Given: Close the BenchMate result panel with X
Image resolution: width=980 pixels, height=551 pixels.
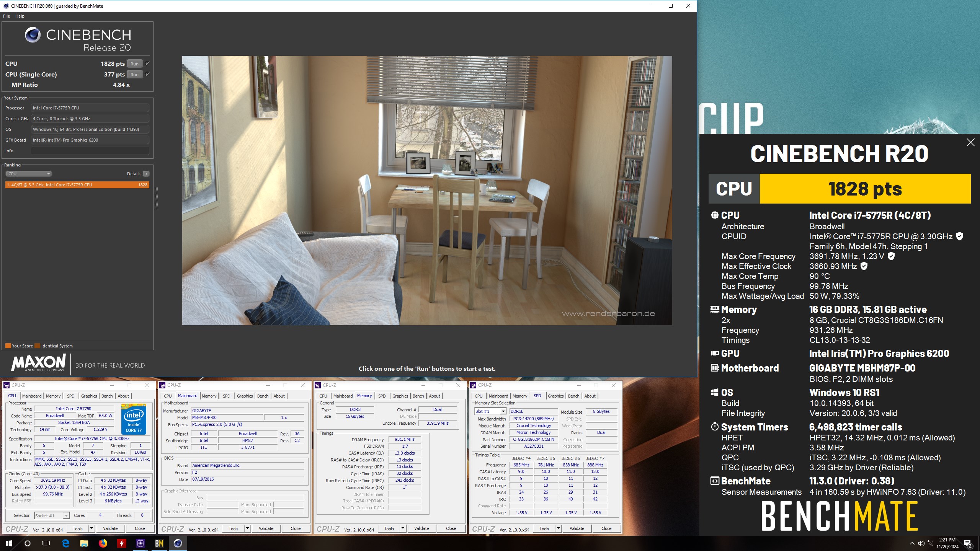Looking at the screenshot, I should (970, 143).
